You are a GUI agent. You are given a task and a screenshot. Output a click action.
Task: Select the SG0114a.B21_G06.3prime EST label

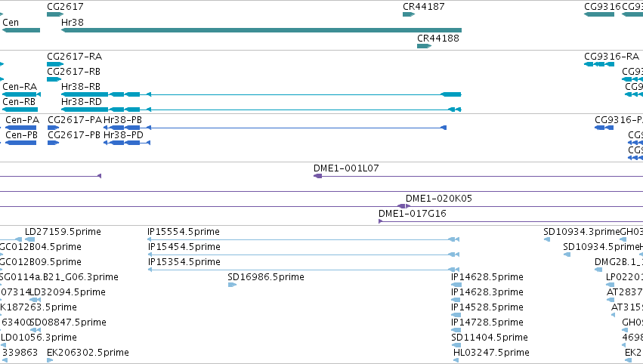59,277
